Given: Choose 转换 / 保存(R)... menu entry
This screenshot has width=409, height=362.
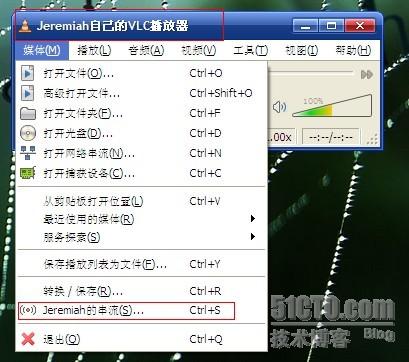Looking at the screenshot, I should 141,291.
